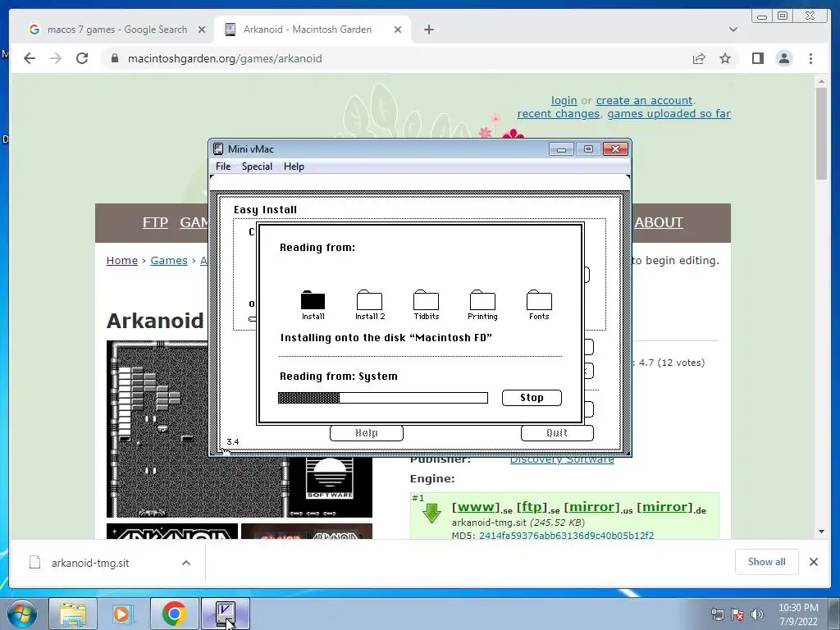This screenshot has height=630, width=840.
Task: Close the downloads bar
Action: coord(813,562)
